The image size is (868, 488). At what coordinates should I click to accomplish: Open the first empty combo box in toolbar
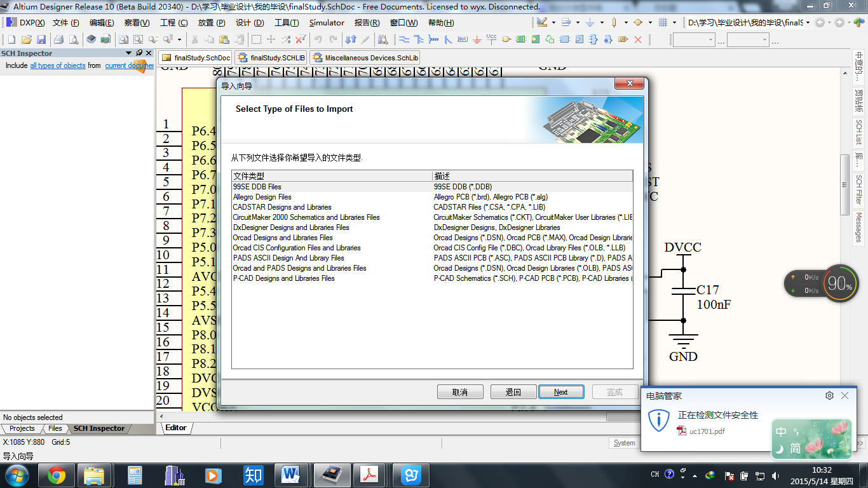[694, 39]
